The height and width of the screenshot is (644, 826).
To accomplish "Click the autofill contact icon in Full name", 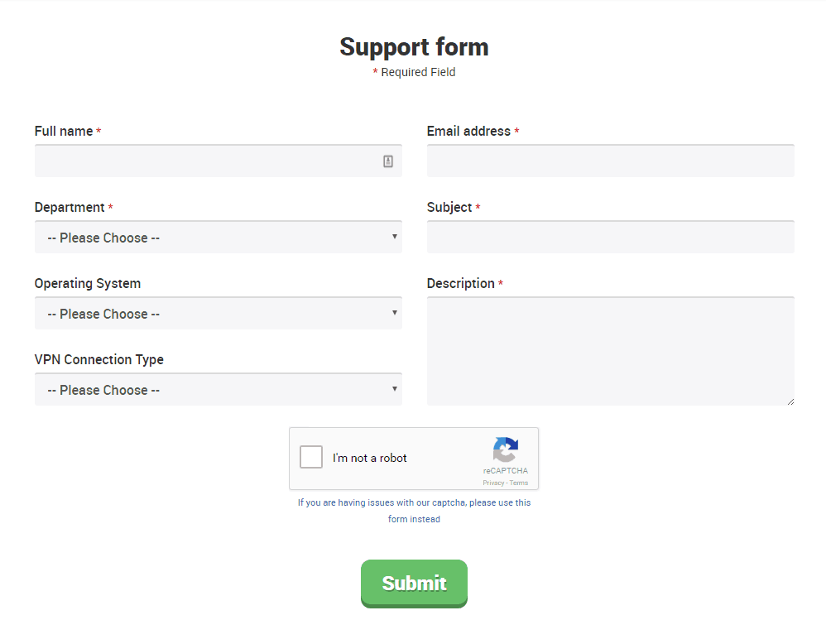I will (x=388, y=161).
